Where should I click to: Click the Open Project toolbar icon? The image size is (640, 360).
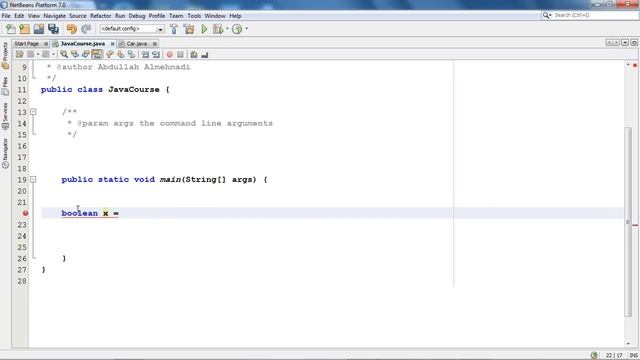point(39,29)
